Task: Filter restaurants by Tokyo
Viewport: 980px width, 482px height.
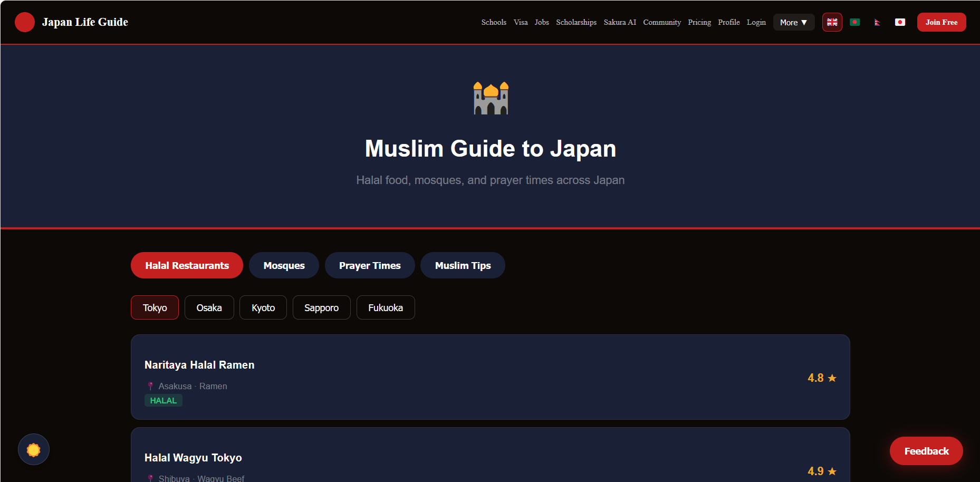Action: (155, 307)
